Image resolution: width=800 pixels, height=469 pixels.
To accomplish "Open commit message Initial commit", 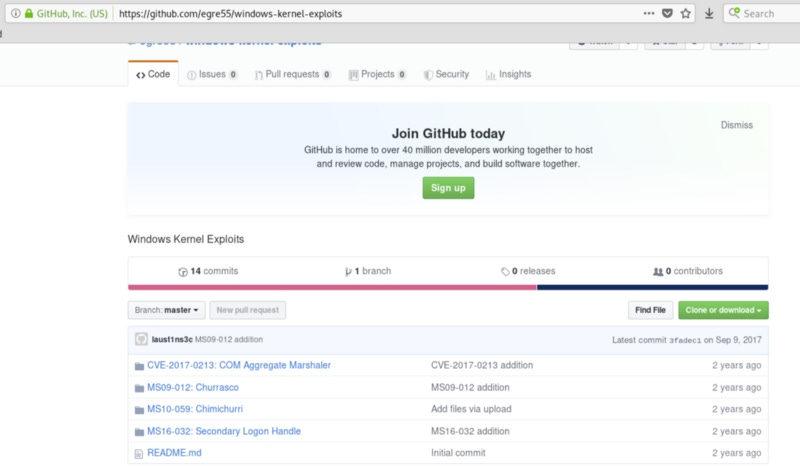I will [x=458, y=453].
